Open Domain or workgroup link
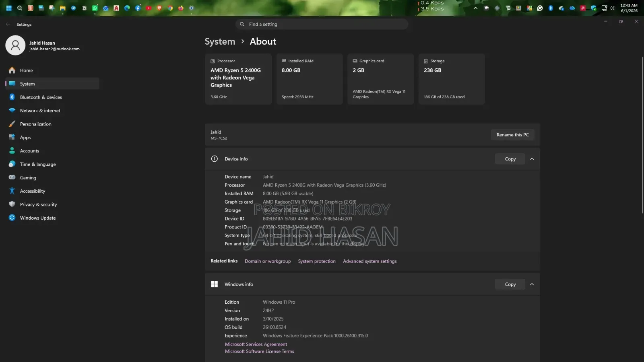The image size is (644, 362). 268,261
